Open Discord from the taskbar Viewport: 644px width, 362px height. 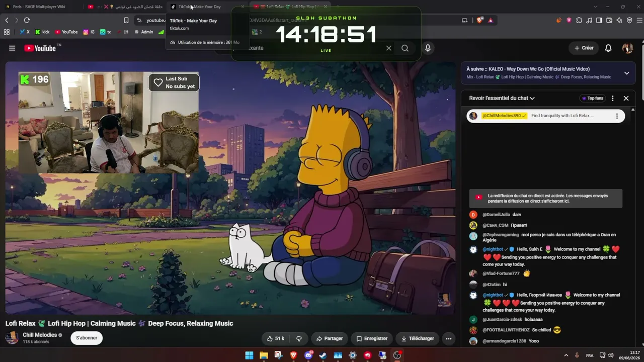[308, 355]
